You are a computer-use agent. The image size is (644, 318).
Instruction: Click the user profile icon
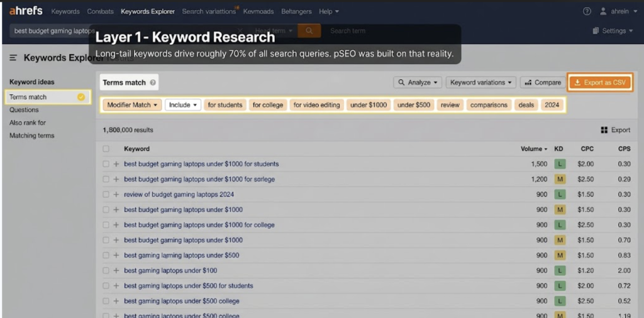click(x=603, y=11)
